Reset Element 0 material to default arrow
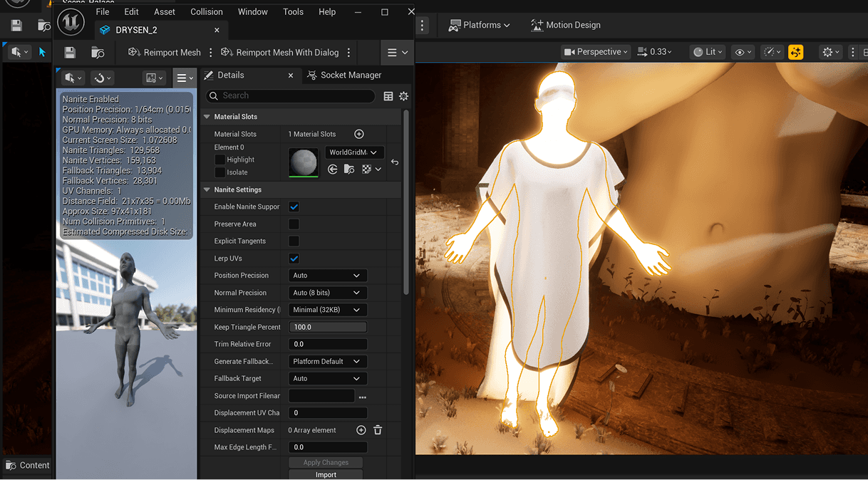The image size is (868, 480). pyautogui.click(x=395, y=162)
